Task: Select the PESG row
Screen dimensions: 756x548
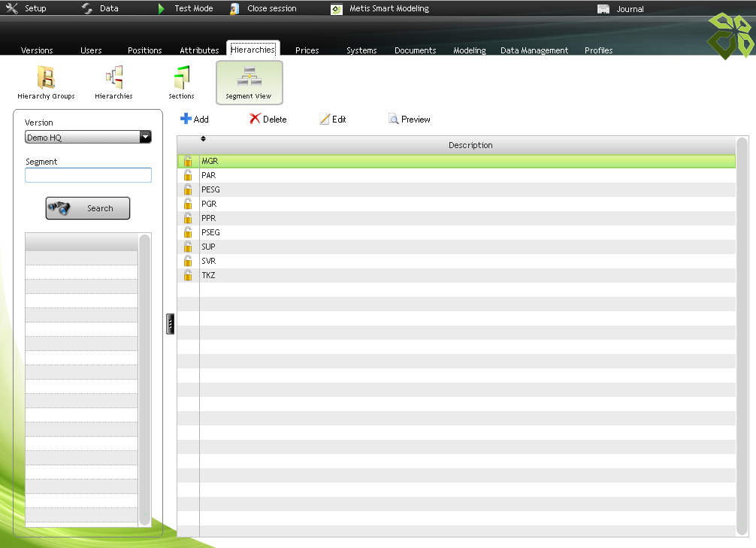Action: (x=457, y=189)
